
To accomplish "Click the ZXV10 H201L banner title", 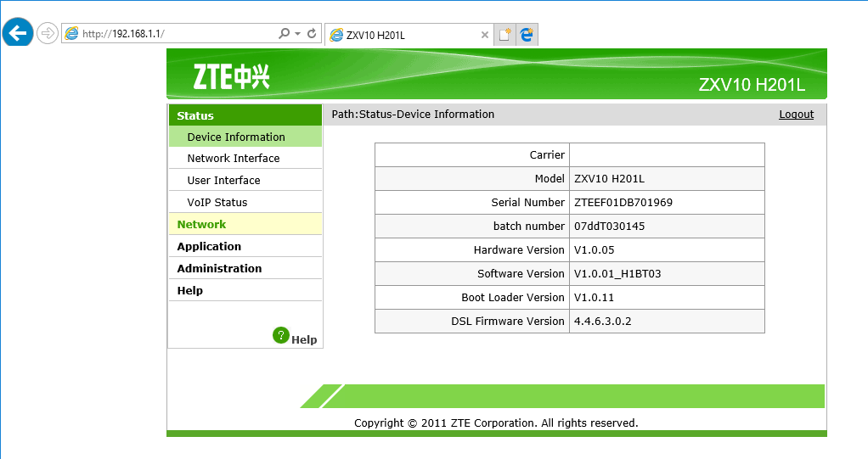I will point(752,85).
